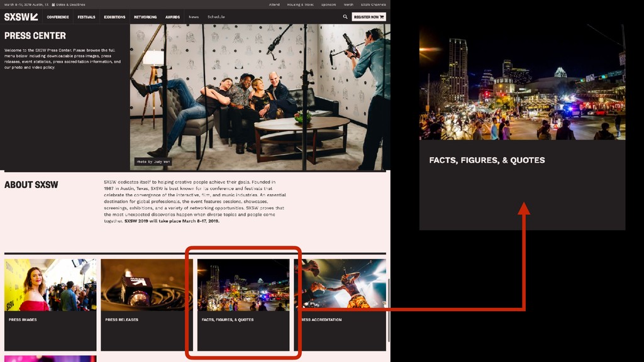Open the Sponsors link

[x=328, y=4]
